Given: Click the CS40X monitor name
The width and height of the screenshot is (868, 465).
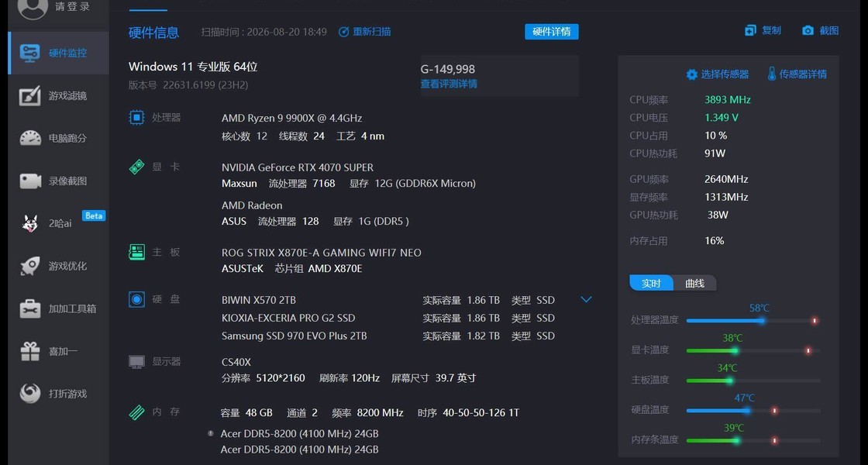Looking at the screenshot, I should tap(236, 362).
